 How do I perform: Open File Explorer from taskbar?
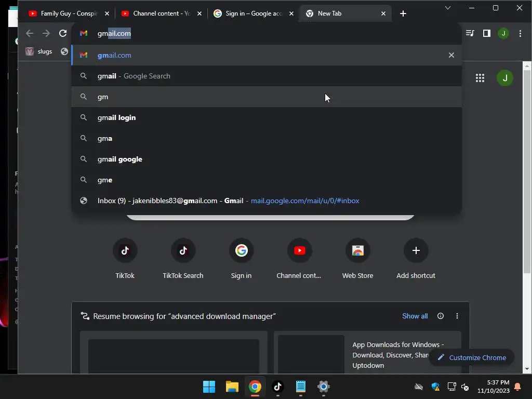point(232,387)
